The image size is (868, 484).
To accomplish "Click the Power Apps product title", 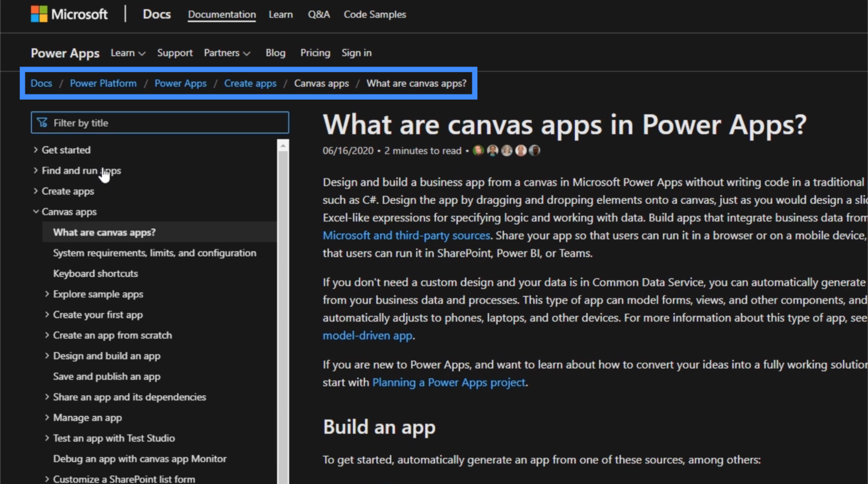I will pyautogui.click(x=65, y=53).
